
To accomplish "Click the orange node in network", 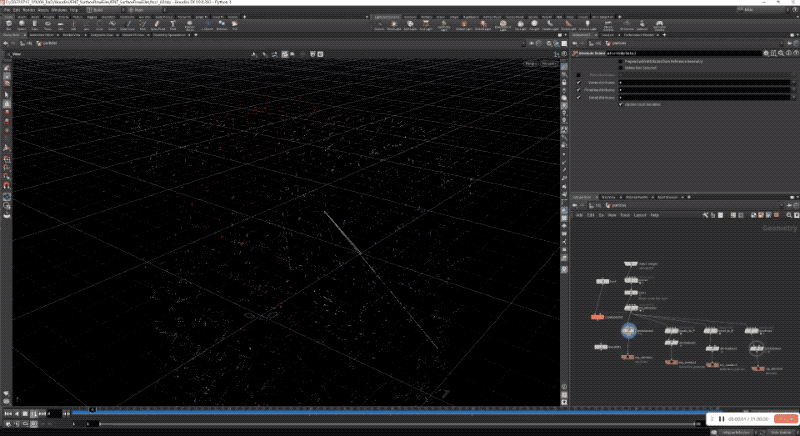I will click(x=597, y=317).
